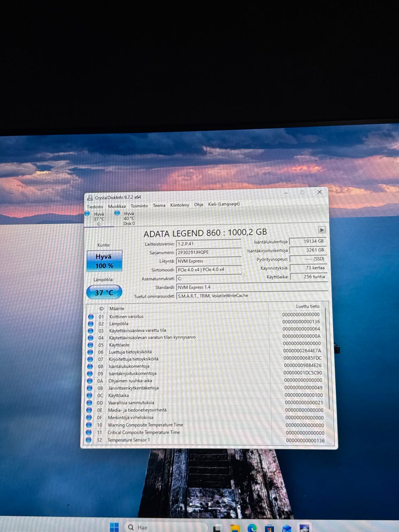Click status icon of Käytettävissäoleva varattu tila row
This screenshot has width=399, height=532.
point(91,331)
